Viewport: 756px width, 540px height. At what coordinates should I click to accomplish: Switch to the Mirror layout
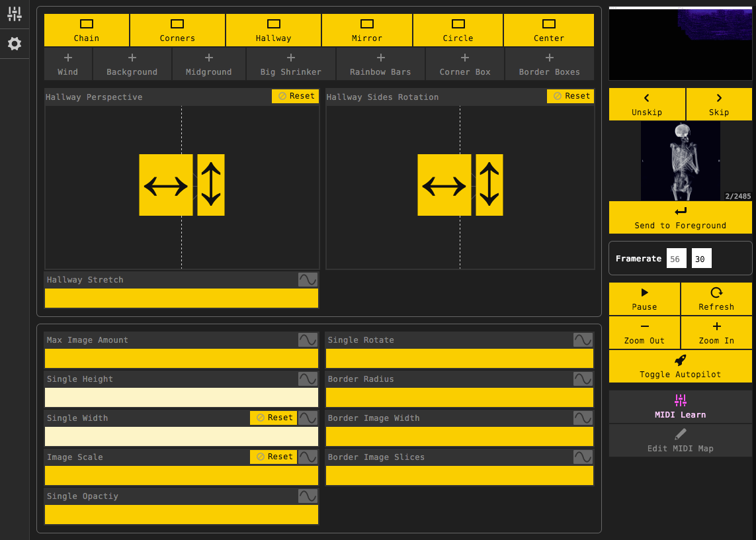[367, 30]
